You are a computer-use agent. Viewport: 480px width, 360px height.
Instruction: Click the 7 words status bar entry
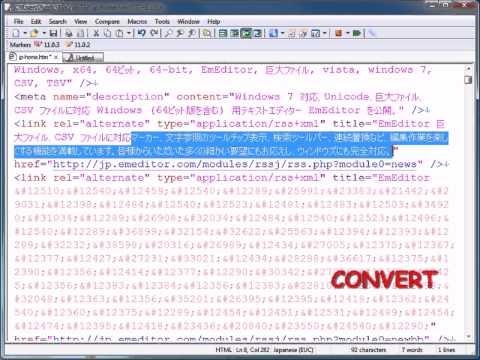pos(412,350)
